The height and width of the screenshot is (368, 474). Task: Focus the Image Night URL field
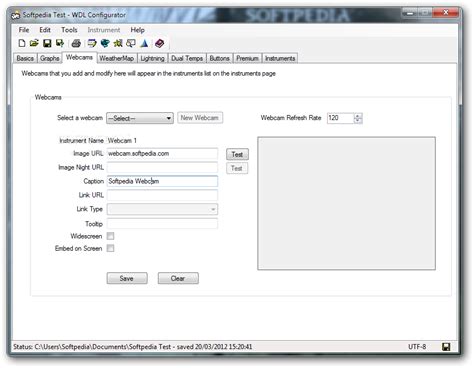(162, 167)
